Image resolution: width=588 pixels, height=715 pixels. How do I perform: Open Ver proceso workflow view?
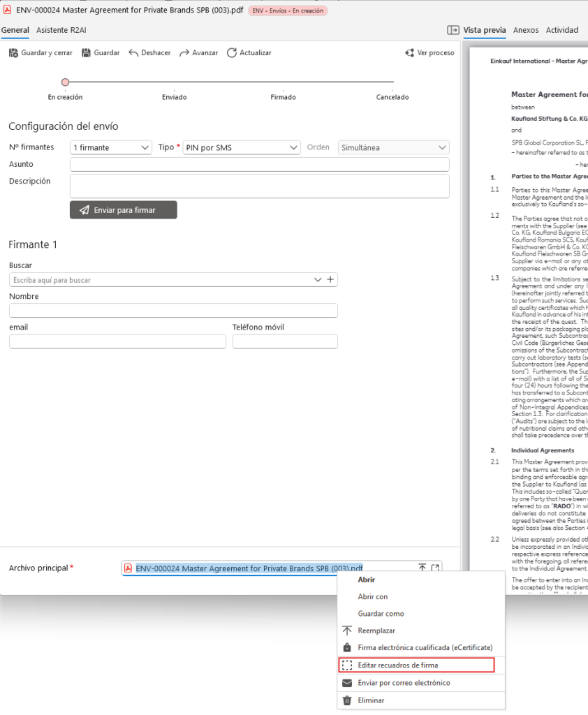(x=410, y=53)
